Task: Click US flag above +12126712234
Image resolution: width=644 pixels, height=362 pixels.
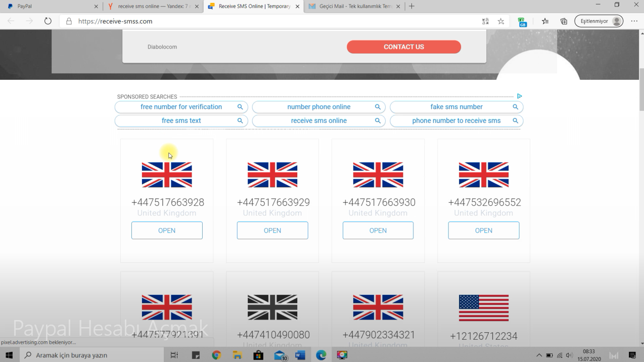Action: (x=484, y=308)
